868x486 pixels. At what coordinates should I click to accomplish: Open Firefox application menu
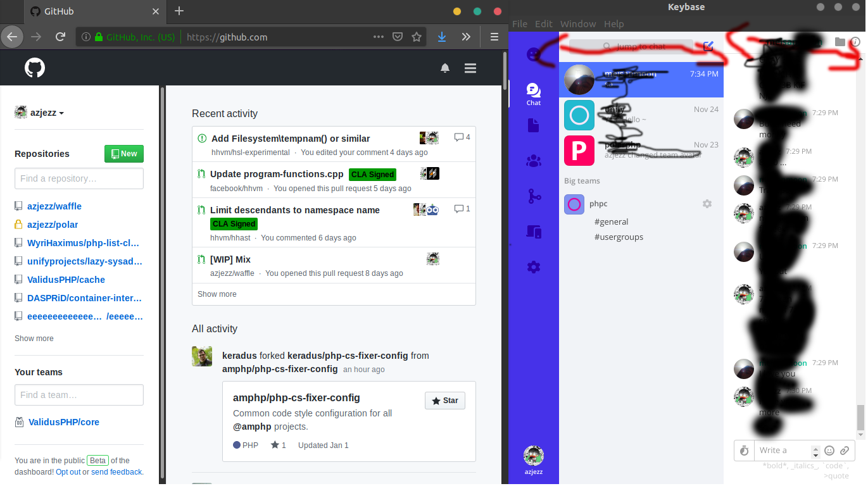click(x=494, y=37)
